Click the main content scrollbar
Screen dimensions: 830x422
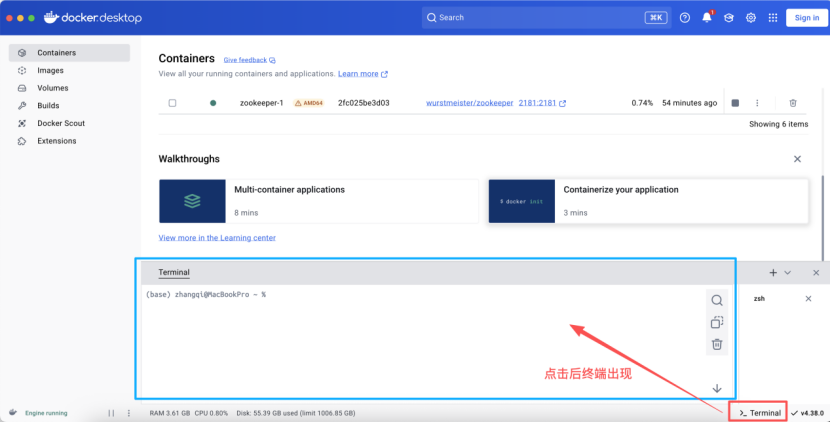tap(823, 217)
